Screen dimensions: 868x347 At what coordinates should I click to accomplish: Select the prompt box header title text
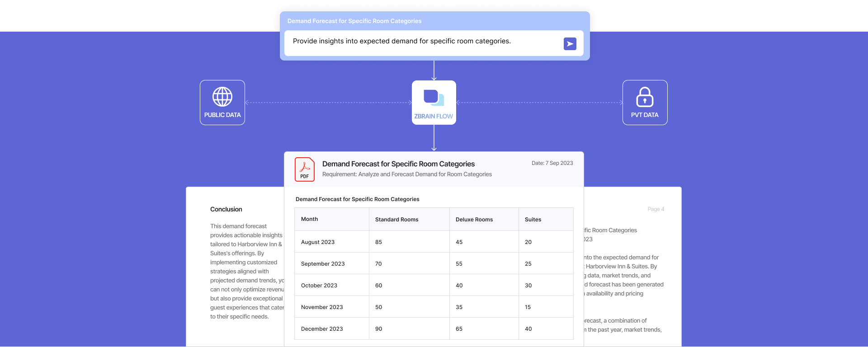[354, 21]
